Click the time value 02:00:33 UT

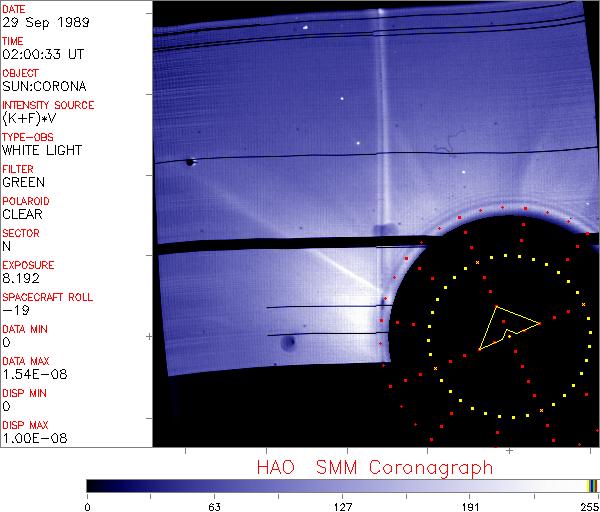(x=41, y=54)
